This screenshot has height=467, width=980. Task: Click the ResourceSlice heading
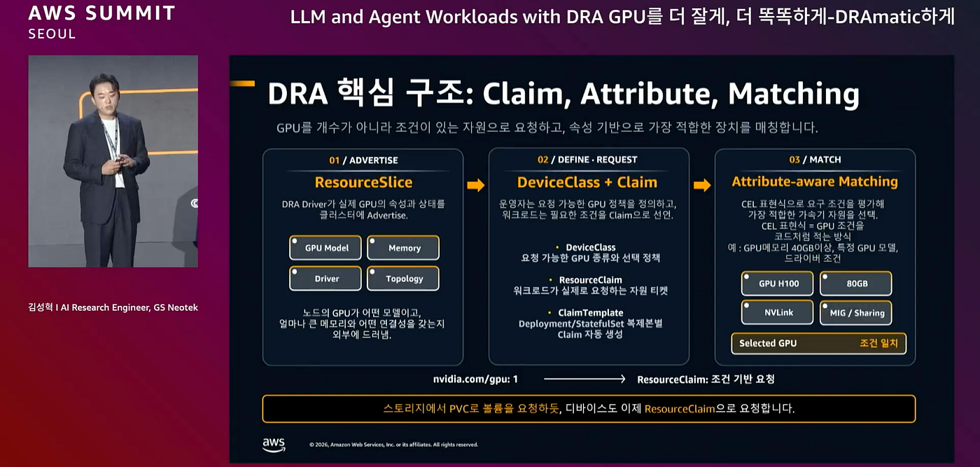pyautogui.click(x=363, y=183)
